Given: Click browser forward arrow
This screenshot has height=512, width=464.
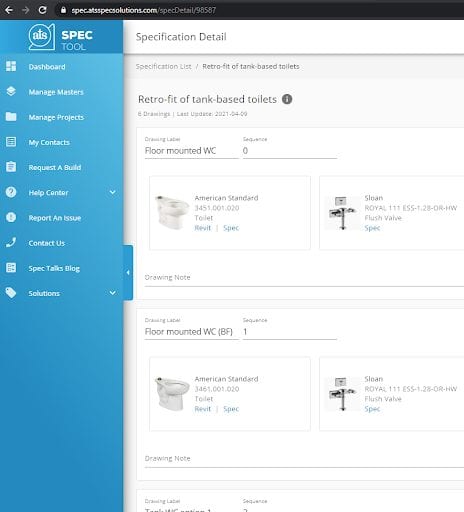Looking at the screenshot, I should click(25, 10).
